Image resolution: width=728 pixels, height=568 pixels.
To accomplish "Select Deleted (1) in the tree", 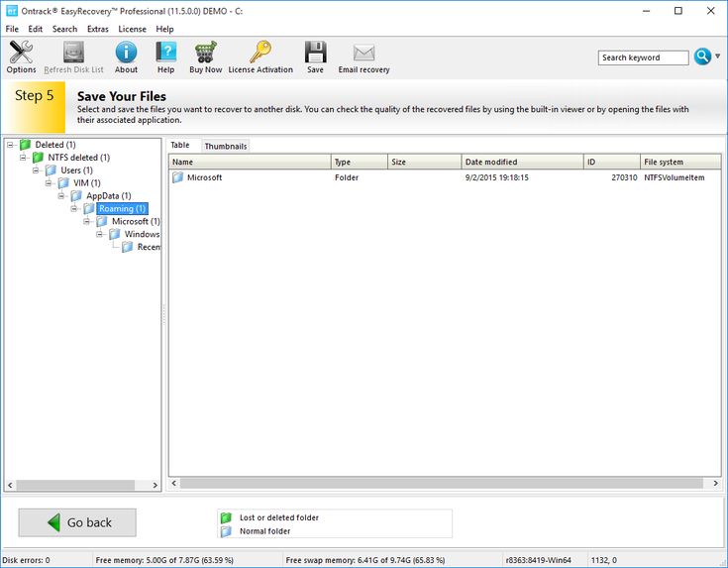I will click(x=55, y=145).
